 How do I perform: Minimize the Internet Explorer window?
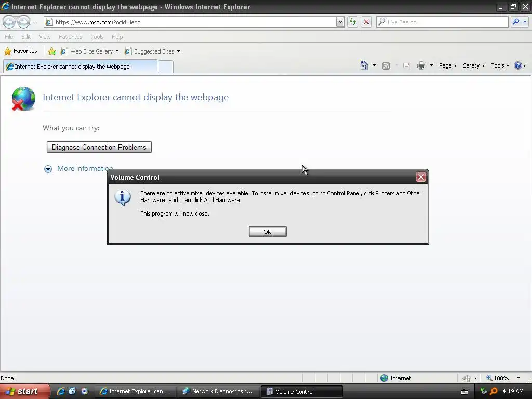coord(500,6)
